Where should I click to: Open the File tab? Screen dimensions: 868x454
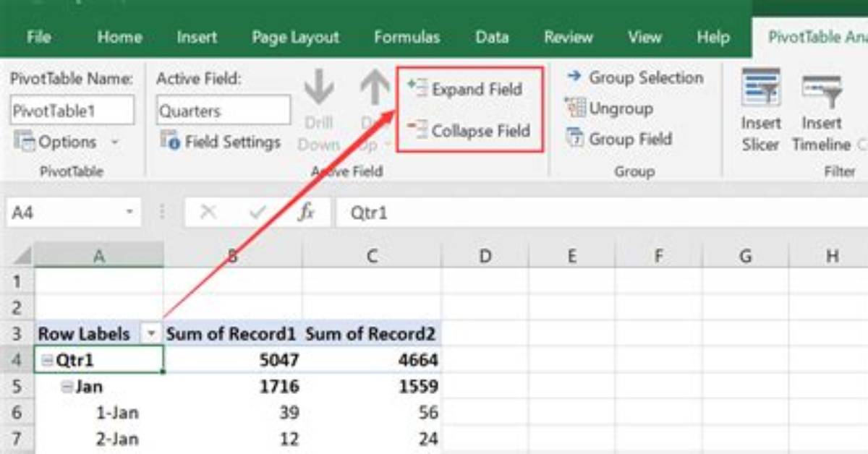coord(38,37)
